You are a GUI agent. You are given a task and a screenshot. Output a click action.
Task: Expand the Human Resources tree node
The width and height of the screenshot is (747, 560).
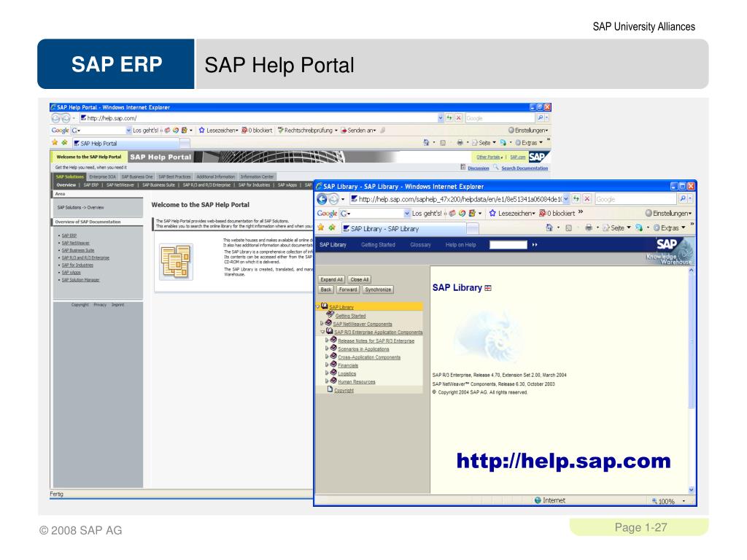point(327,381)
